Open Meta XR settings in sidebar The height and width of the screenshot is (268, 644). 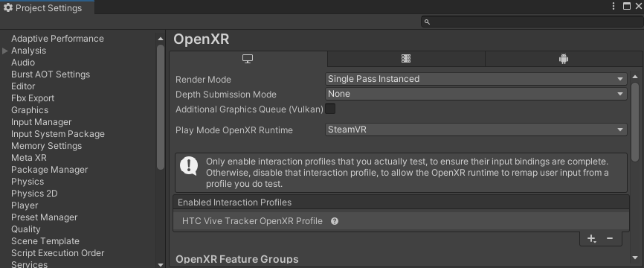click(x=29, y=158)
